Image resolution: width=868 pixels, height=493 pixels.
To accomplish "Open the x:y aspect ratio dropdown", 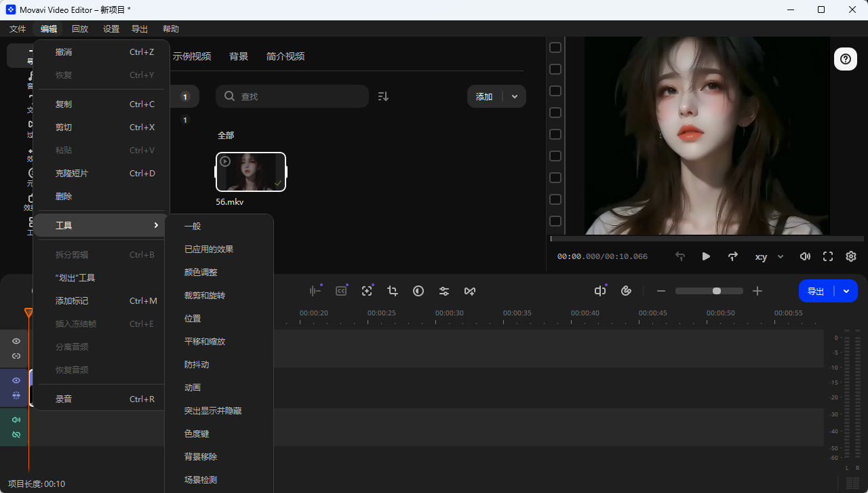I will (769, 256).
